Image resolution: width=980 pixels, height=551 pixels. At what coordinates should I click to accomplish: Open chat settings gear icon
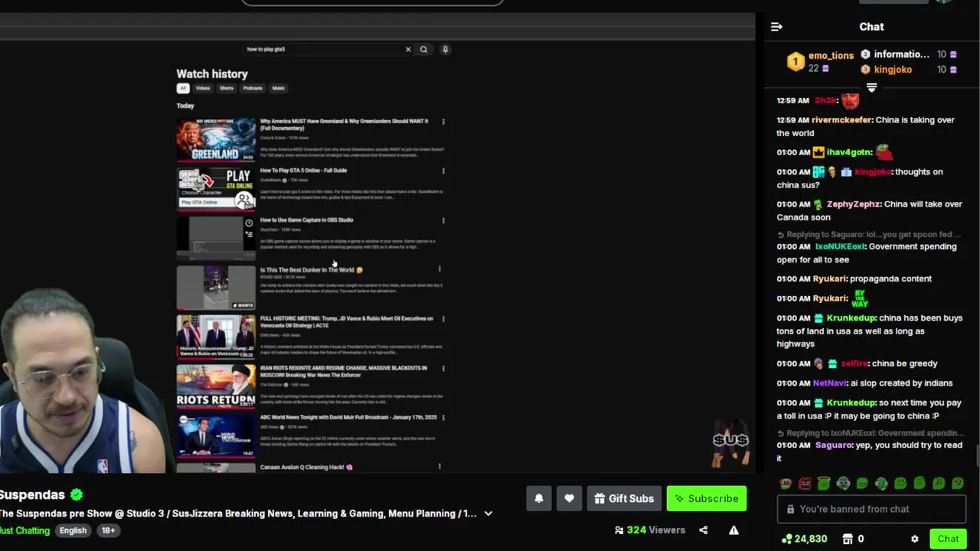click(x=914, y=539)
